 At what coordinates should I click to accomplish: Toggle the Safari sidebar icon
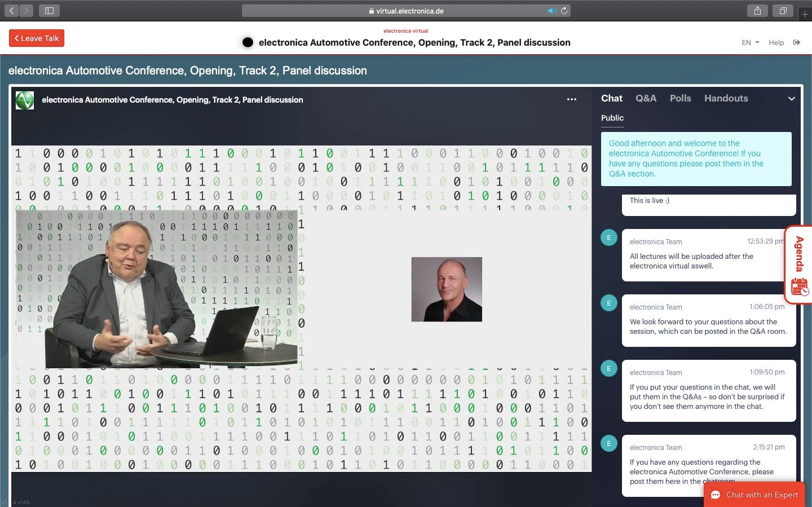(x=49, y=11)
